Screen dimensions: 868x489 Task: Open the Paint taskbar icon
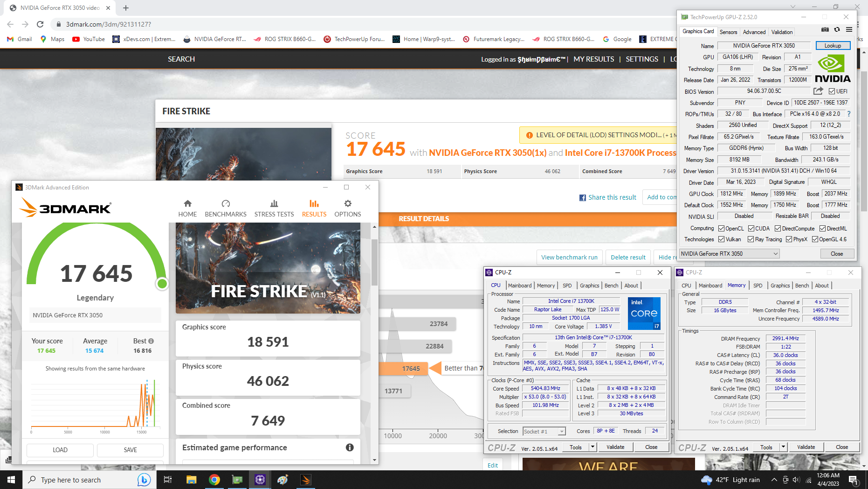coord(282,480)
